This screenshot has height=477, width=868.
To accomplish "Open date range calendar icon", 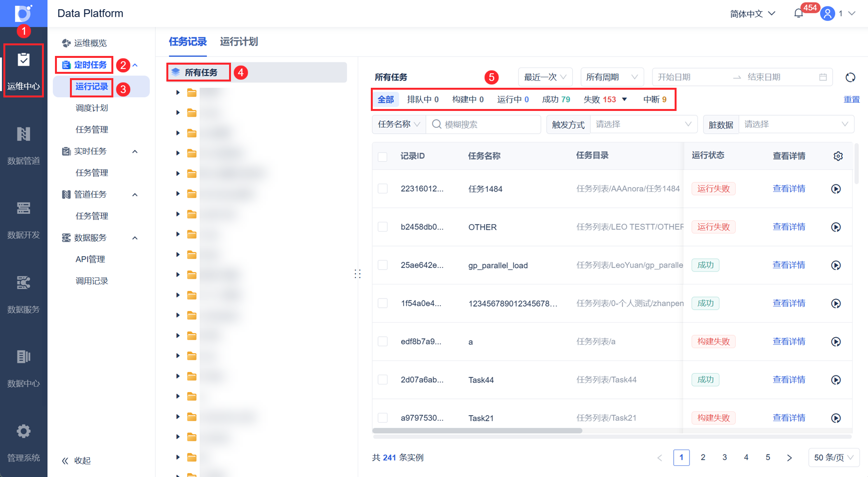I will point(823,77).
